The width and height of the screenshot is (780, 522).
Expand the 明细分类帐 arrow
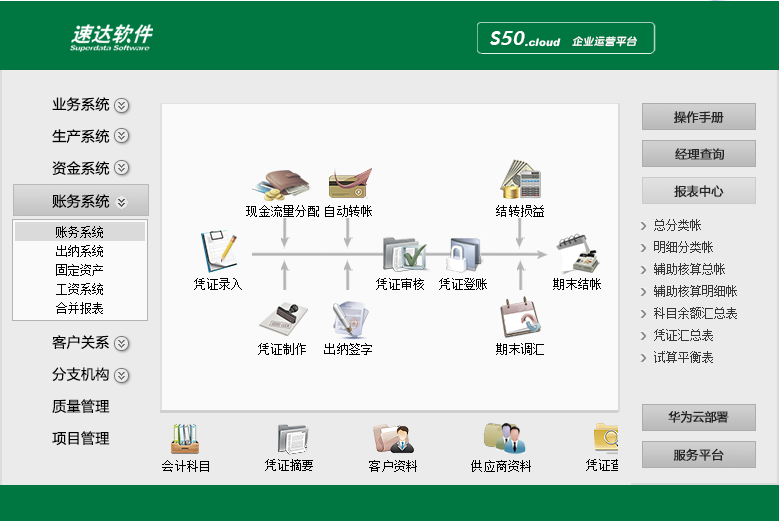[644, 248]
